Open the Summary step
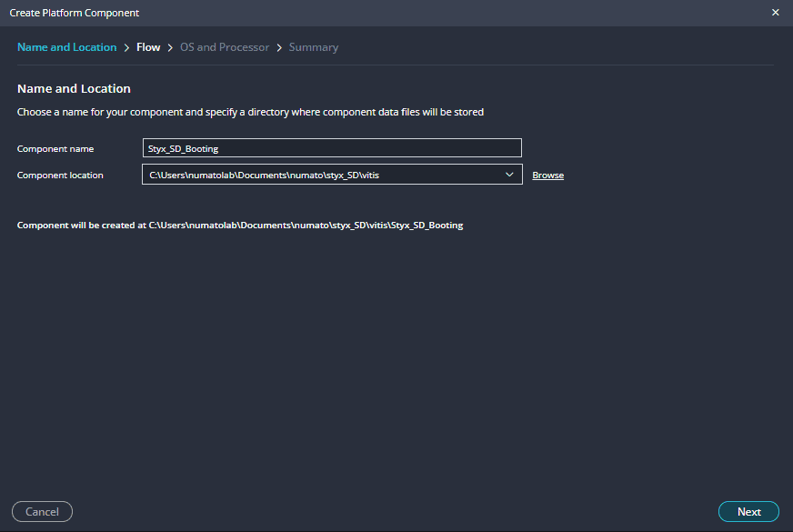 [313, 47]
